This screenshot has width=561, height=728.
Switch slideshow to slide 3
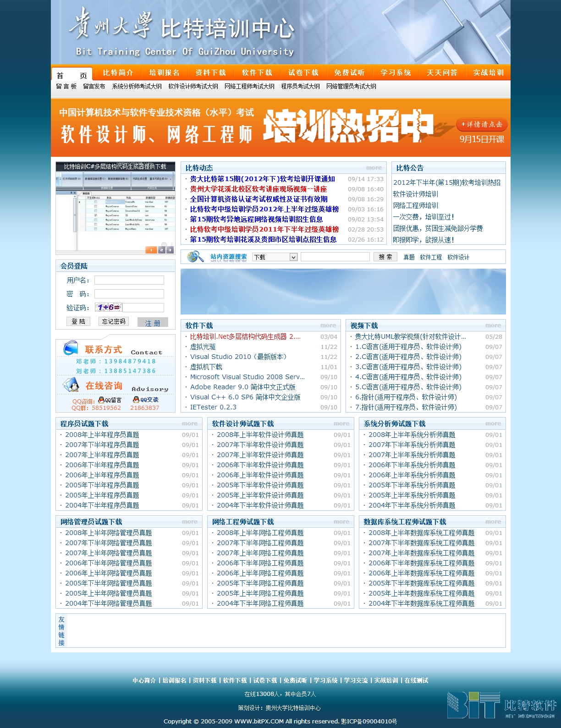tap(170, 250)
